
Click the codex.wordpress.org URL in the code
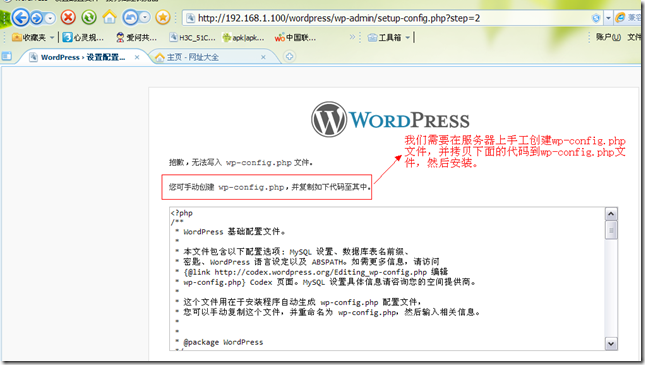pos(320,272)
